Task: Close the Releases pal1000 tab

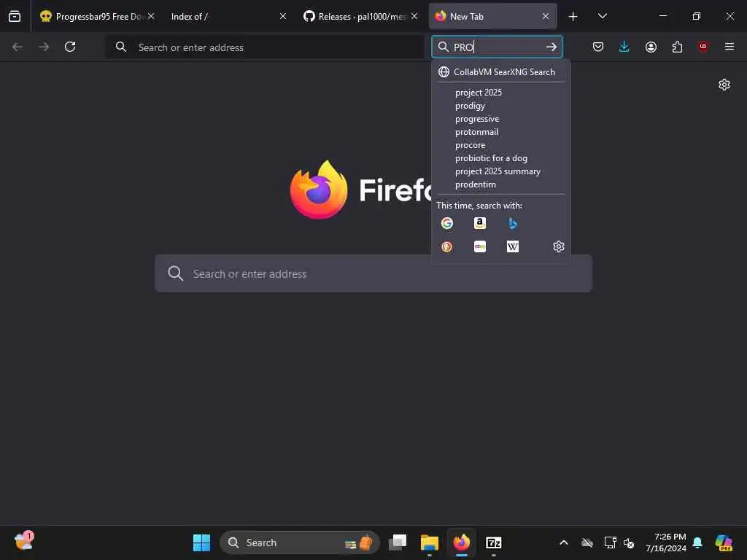Action: [414, 16]
